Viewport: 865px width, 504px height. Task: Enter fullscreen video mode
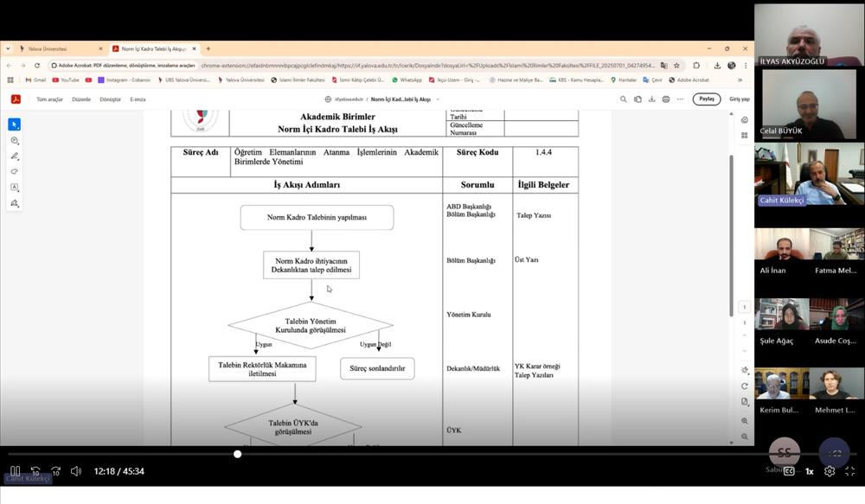point(849,471)
